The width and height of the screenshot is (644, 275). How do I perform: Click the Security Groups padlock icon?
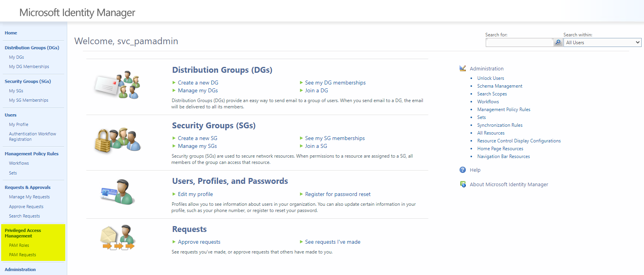pos(118,140)
